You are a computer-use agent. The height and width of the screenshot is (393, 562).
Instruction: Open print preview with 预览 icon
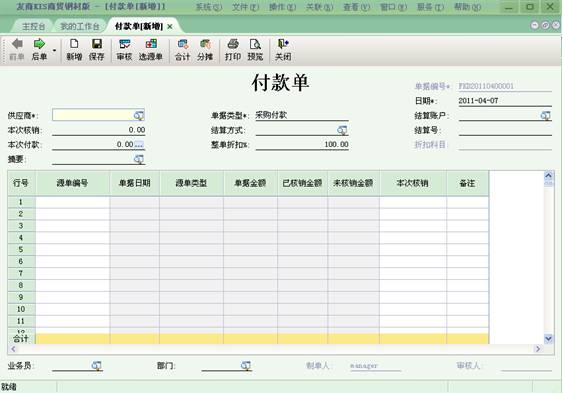(x=255, y=49)
